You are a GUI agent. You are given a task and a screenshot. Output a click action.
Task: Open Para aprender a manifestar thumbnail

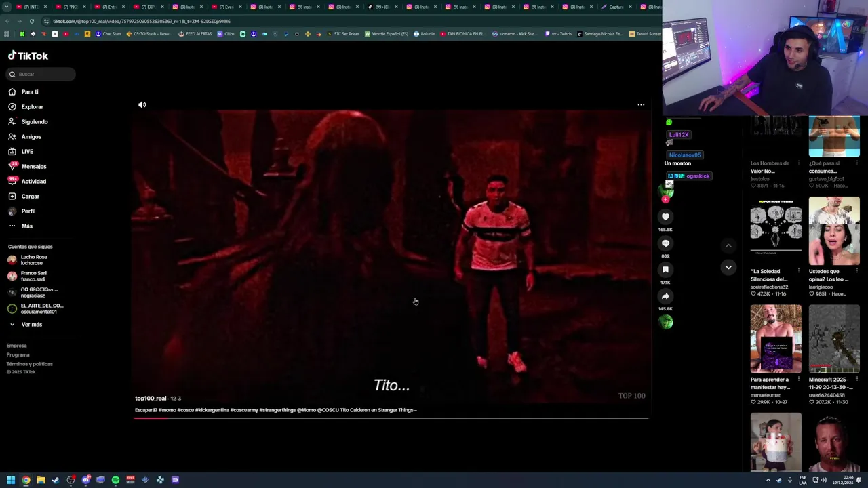(x=776, y=339)
